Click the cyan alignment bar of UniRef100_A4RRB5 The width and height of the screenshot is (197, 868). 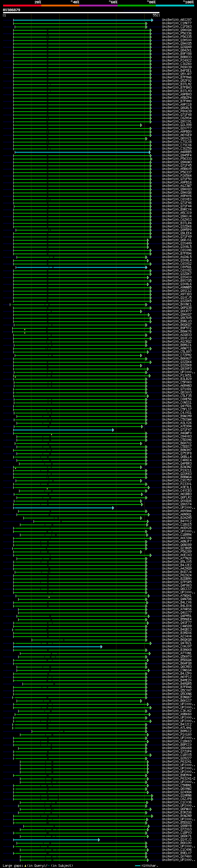click(x=82, y=152)
